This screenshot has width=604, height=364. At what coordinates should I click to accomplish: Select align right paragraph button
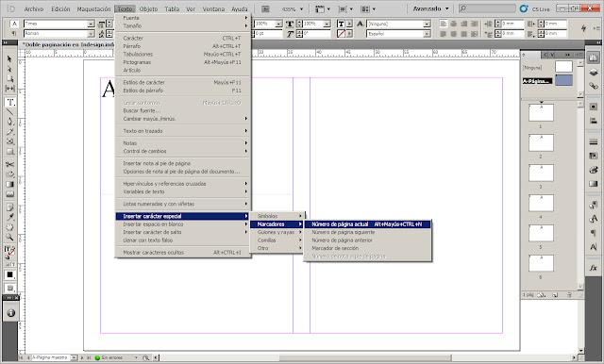tap(463, 24)
